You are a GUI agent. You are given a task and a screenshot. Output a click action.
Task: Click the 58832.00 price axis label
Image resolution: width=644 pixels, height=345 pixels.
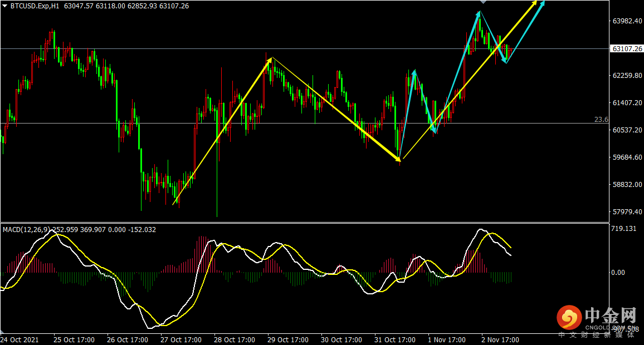tap(627, 185)
